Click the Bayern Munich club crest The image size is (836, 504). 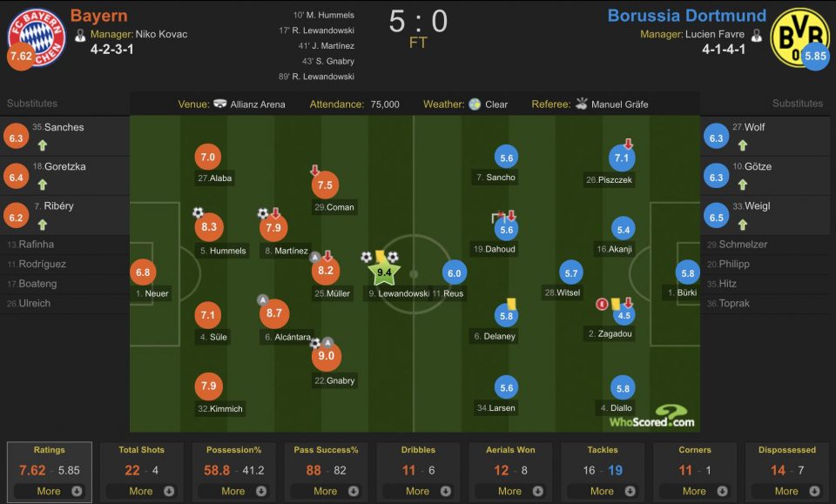pyautogui.click(x=36, y=36)
